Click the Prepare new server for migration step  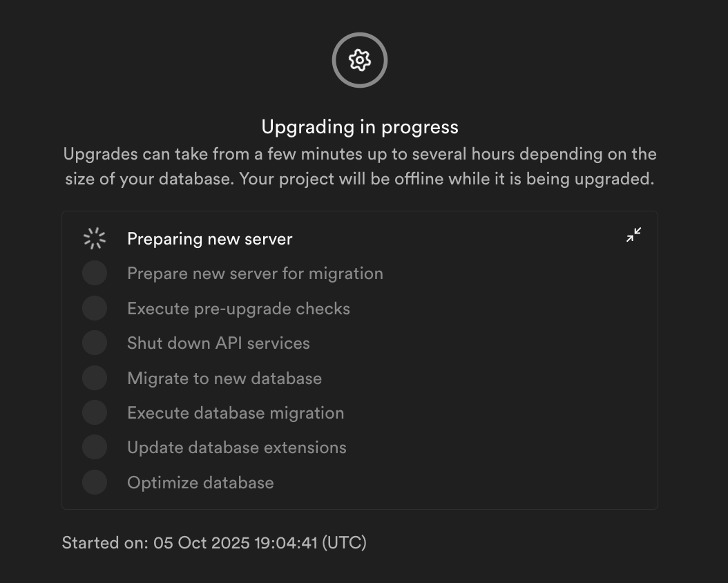pos(255,274)
